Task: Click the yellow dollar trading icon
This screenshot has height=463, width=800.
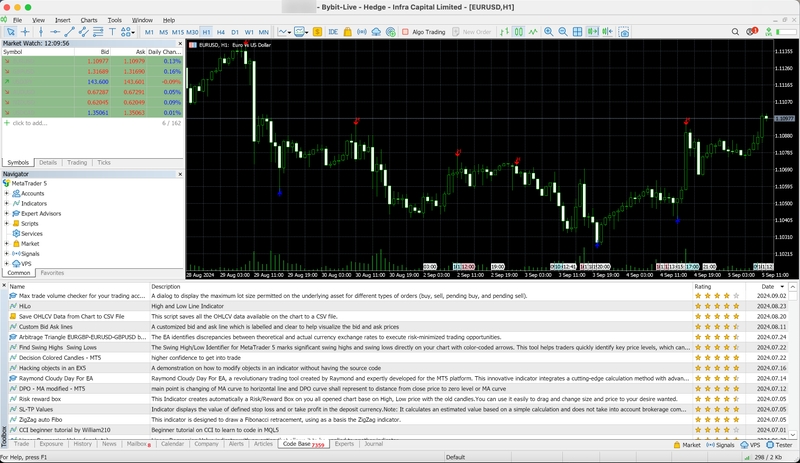Action: pyautogui.click(x=317, y=32)
